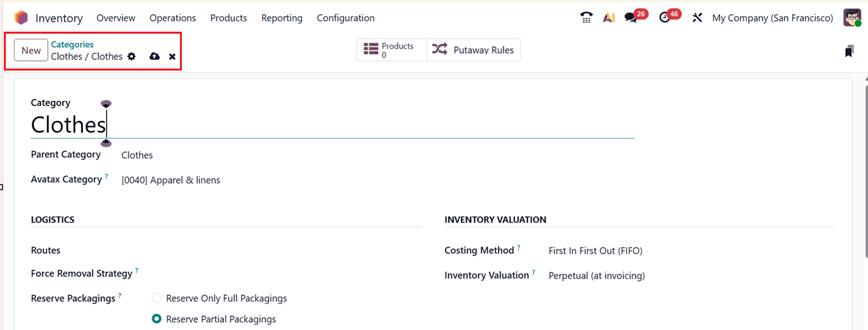Screen dimensions: 868x330
Task: Open the AI assistant icon
Action: pos(608,17)
